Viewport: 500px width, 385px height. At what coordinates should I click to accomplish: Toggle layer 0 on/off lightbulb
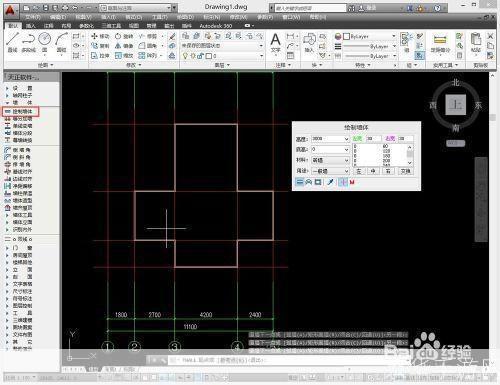(186, 56)
